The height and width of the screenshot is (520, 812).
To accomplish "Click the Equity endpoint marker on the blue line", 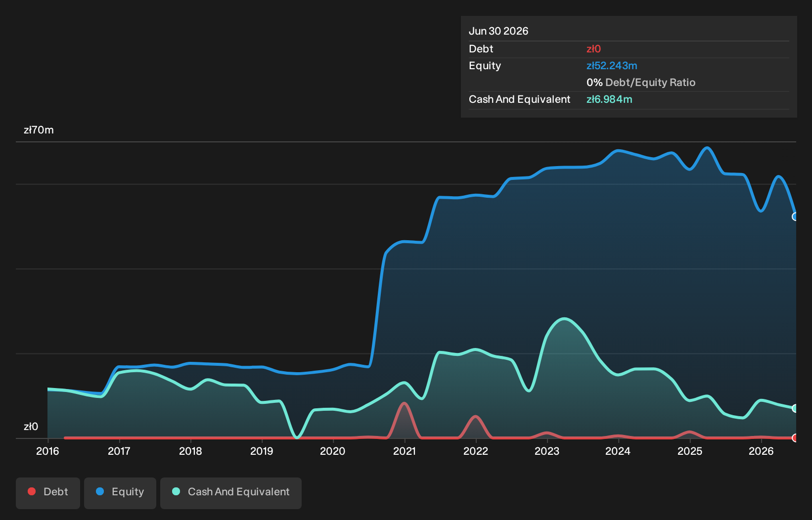I will [x=795, y=217].
